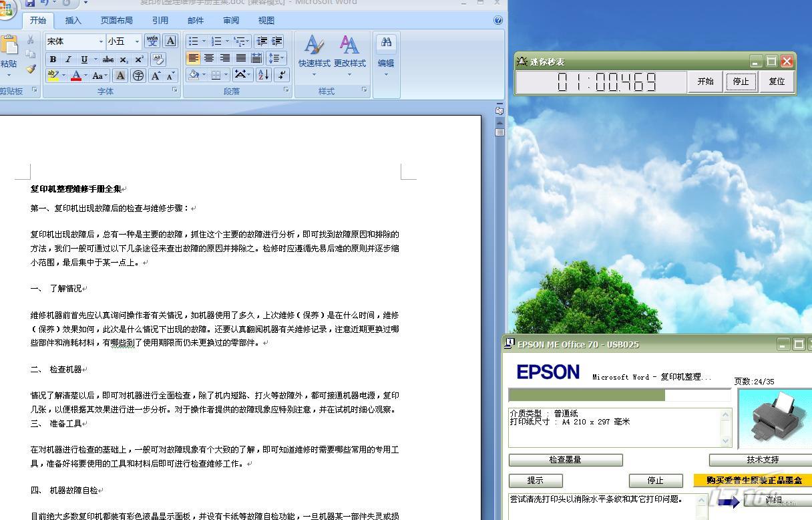The height and width of the screenshot is (520, 812).
Task: Click the center alignment icon
Action: (209, 59)
